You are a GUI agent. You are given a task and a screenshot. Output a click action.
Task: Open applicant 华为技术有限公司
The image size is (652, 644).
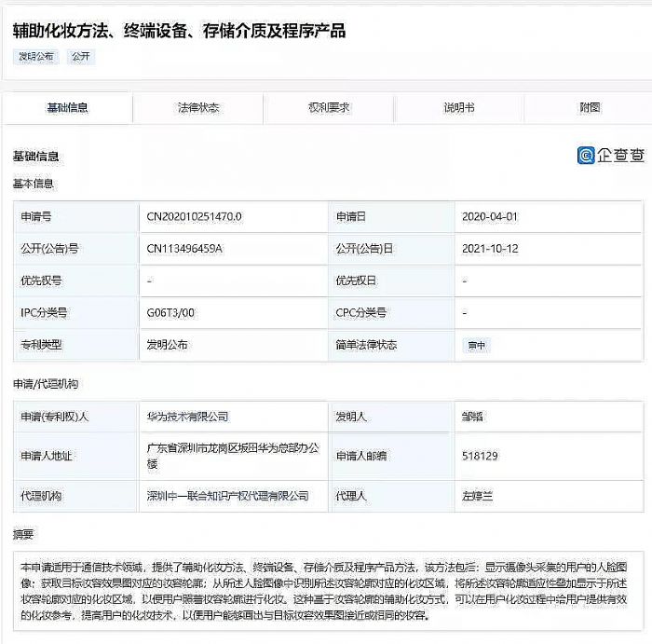[187, 417]
